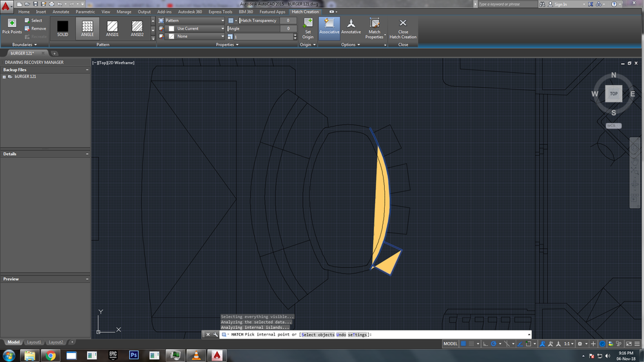This screenshot has height=362, width=644.
Task: Open the Insert ribbon tab
Action: click(x=41, y=12)
